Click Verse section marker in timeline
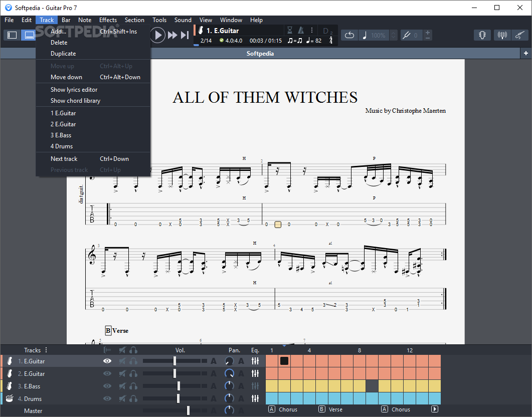The image size is (532, 417). click(x=331, y=409)
